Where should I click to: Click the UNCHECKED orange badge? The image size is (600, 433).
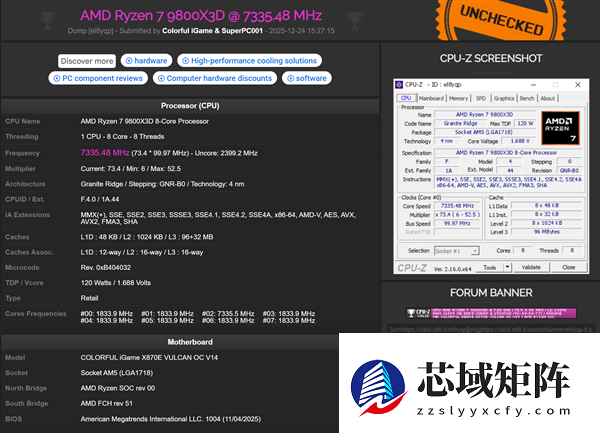pos(501,19)
